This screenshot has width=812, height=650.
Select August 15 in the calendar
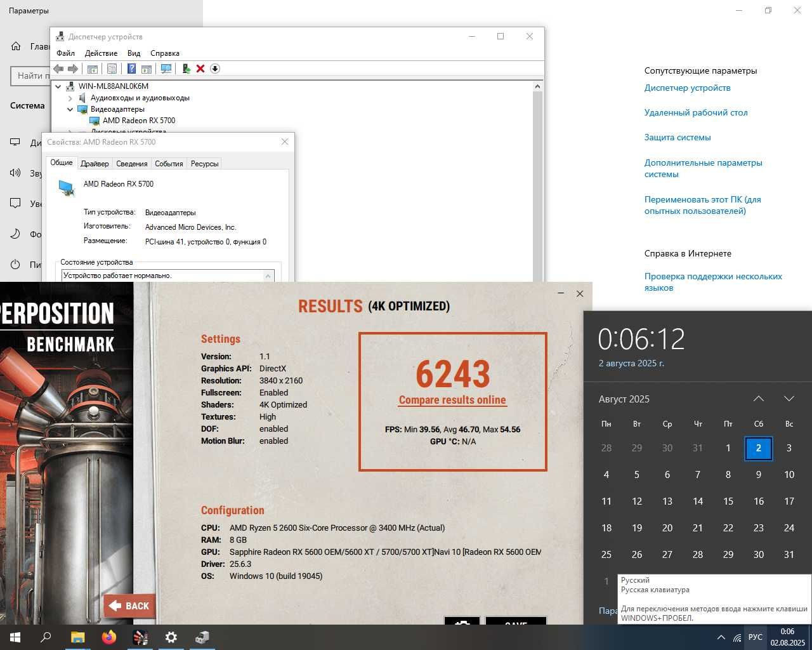coord(728,501)
